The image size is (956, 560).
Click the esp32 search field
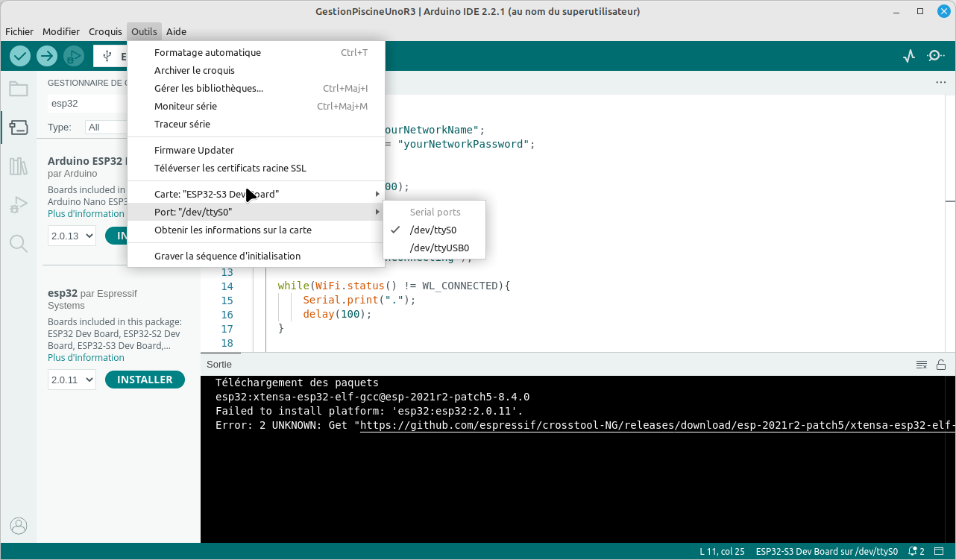point(86,104)
